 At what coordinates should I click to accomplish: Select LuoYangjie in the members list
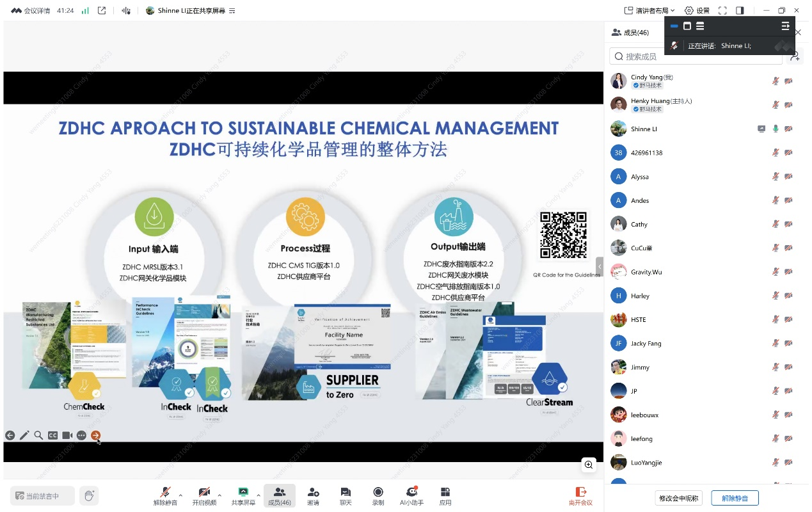pos(707,463)
